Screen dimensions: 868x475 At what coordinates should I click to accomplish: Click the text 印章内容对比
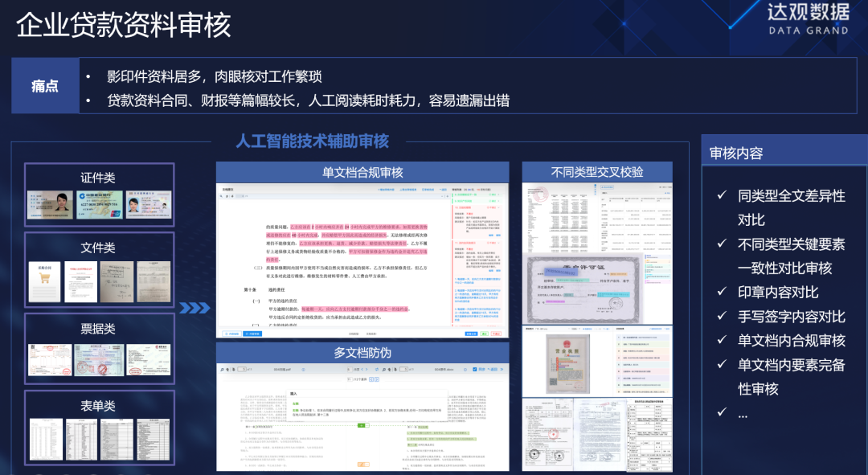coord(778,292)
